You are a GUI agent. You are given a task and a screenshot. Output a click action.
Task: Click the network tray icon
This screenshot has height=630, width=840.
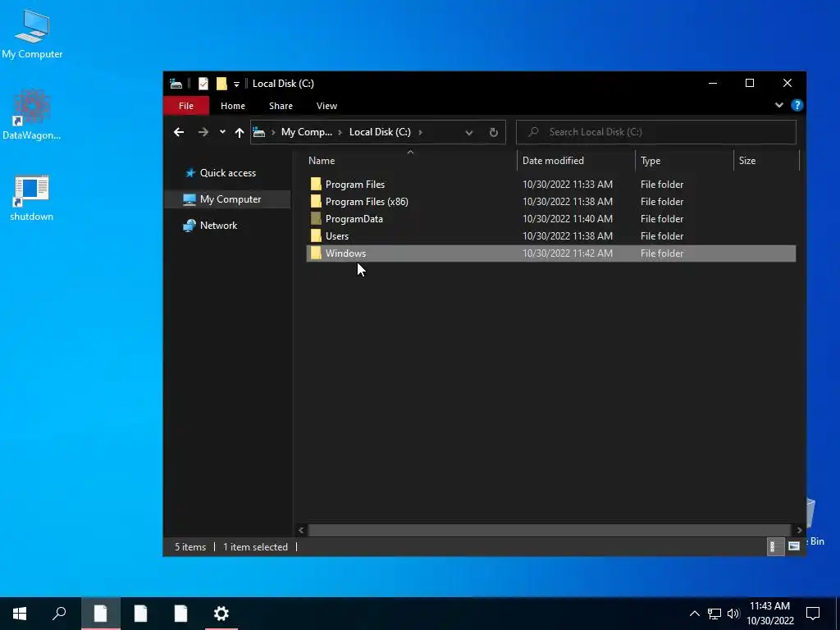(x=714, y=614)
